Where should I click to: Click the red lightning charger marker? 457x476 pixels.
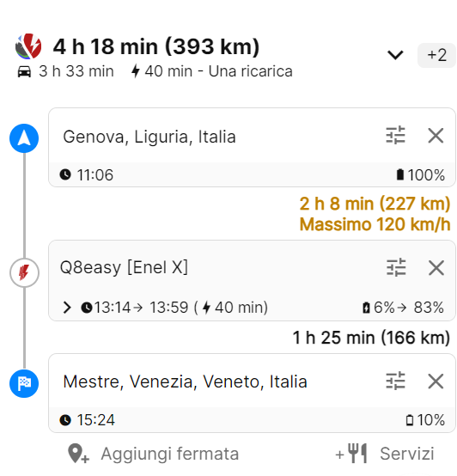tap(24, 272)
